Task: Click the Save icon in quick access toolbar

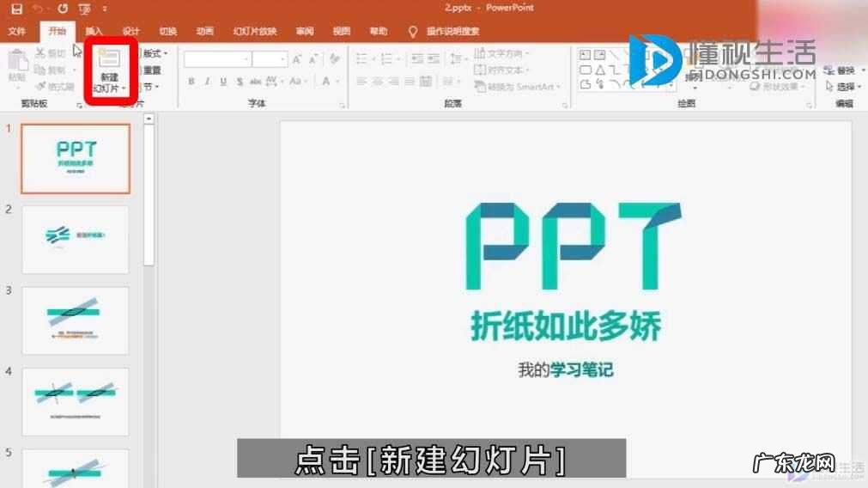Action: [16, 9]
